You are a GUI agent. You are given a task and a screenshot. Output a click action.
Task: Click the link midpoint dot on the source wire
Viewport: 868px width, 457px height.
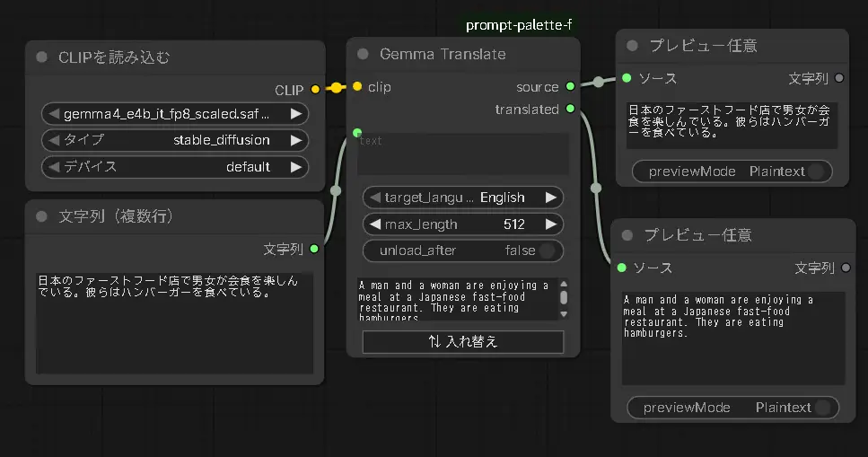click(599, 82)
